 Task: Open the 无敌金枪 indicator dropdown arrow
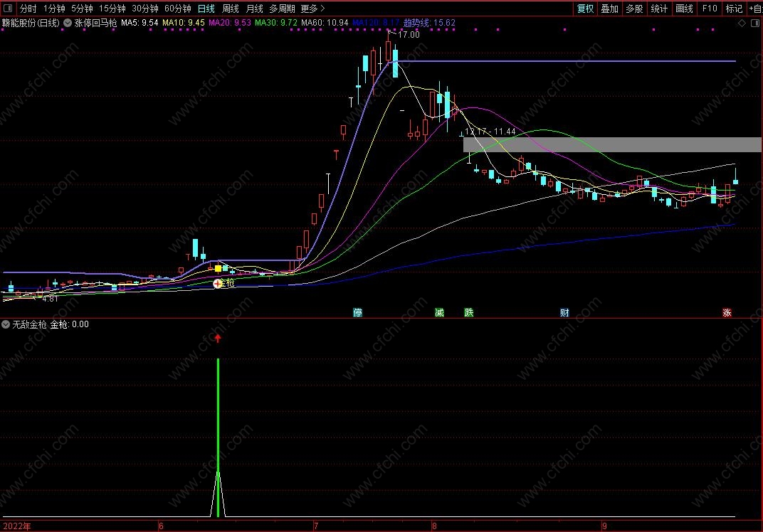click(x=6, y=324)
